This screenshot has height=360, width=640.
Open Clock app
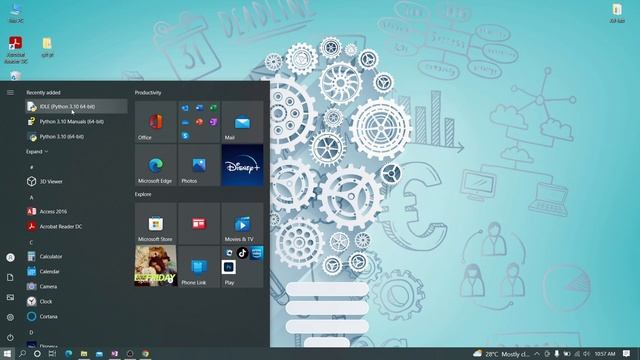pos(76,302)
